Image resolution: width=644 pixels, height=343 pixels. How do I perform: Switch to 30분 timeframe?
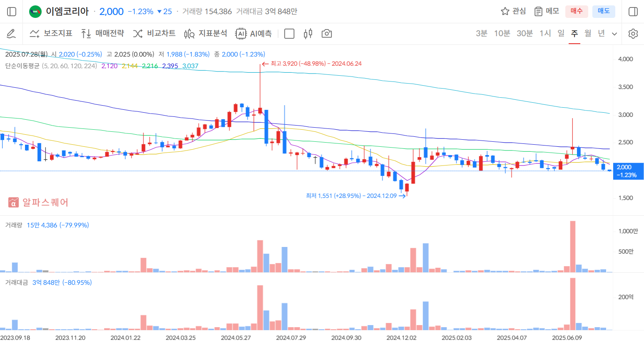[525, 34]
